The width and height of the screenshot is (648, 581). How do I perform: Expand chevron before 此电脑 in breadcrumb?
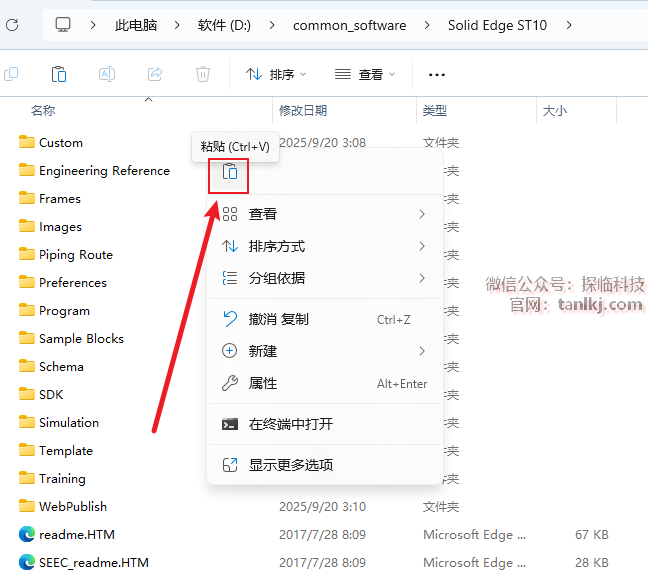(x=93, y=25)
